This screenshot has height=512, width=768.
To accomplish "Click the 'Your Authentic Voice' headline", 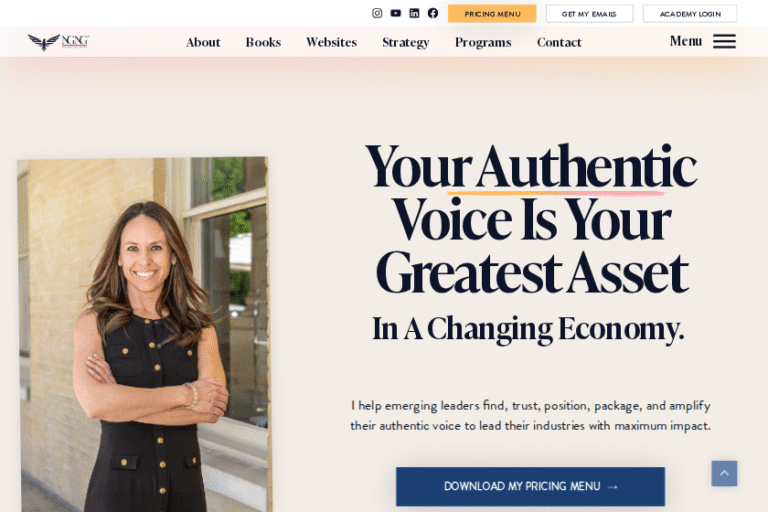I will [x=530, y=219].
